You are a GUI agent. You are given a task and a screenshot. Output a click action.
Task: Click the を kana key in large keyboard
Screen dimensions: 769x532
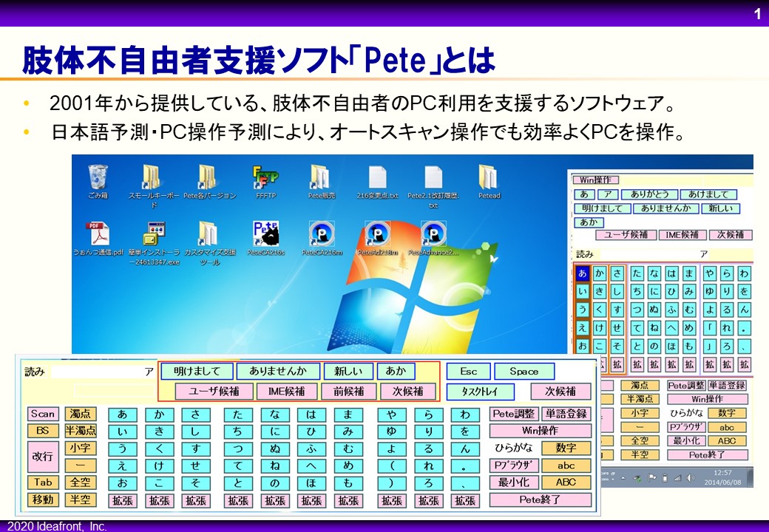tap(465, 432)
